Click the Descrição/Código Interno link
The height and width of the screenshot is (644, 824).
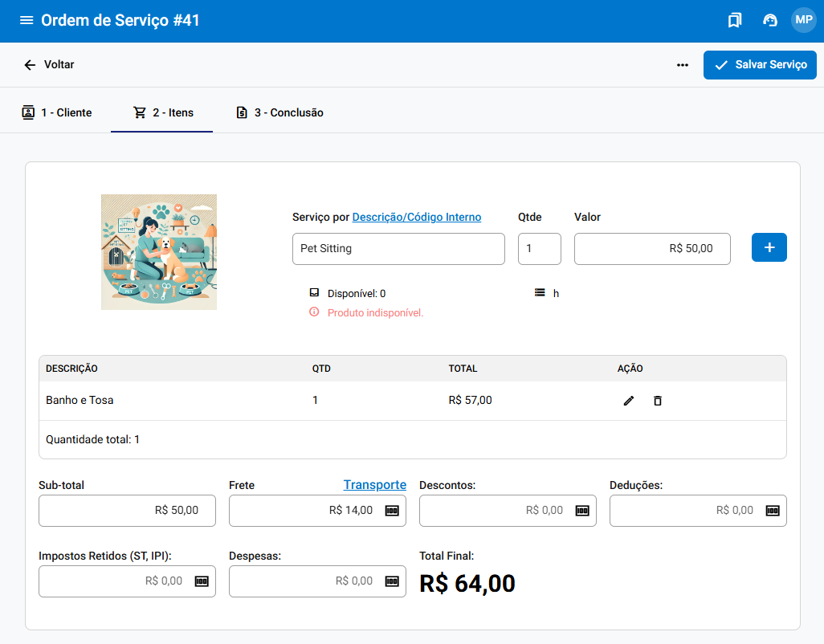[x=417, y=217]
